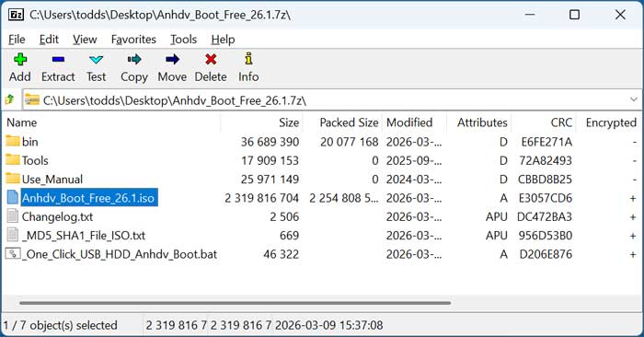The height and width of the screenshot is (337, 644).
Task: Select the Use_Manual folder name
Action: click(x=52, y=180)
